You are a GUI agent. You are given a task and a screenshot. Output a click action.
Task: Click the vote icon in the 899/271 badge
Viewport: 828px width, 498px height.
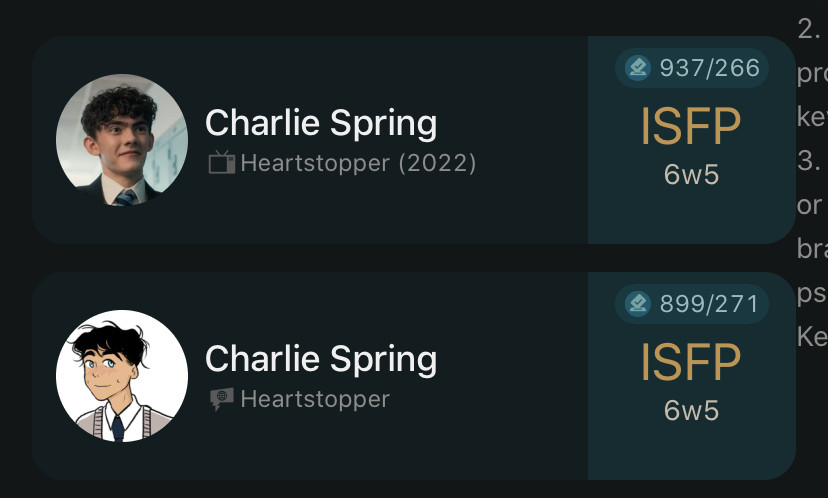click(637, 303)
